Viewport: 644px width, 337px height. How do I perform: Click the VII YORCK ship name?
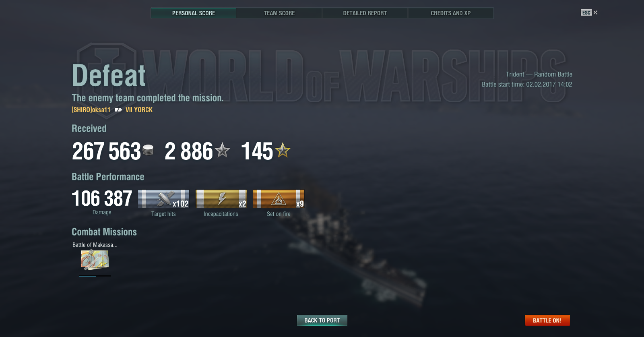click(139, 110)
